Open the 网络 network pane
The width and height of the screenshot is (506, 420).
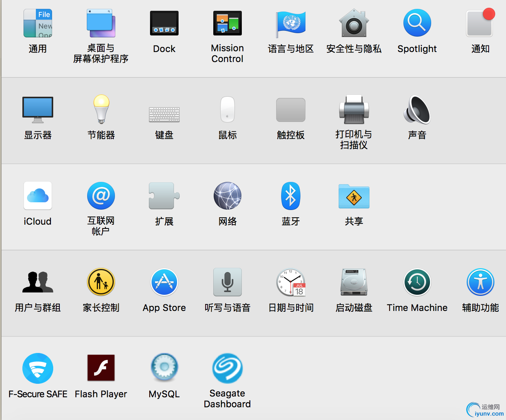(x=228, y=196)
